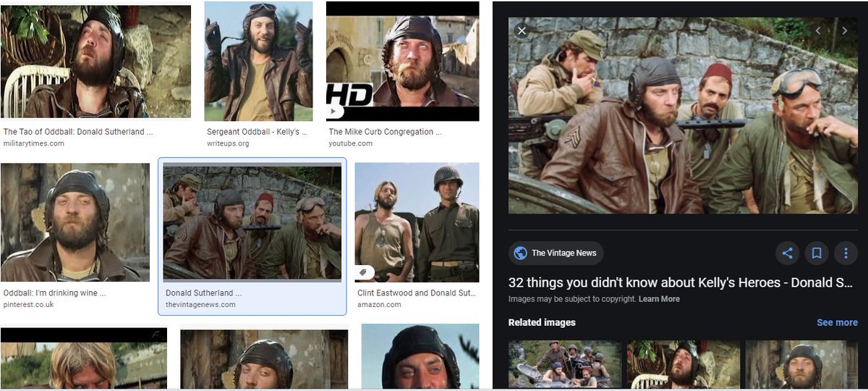Click the amazon.com source text
Screen dimensions: 868x391
(x=379, y=305)
